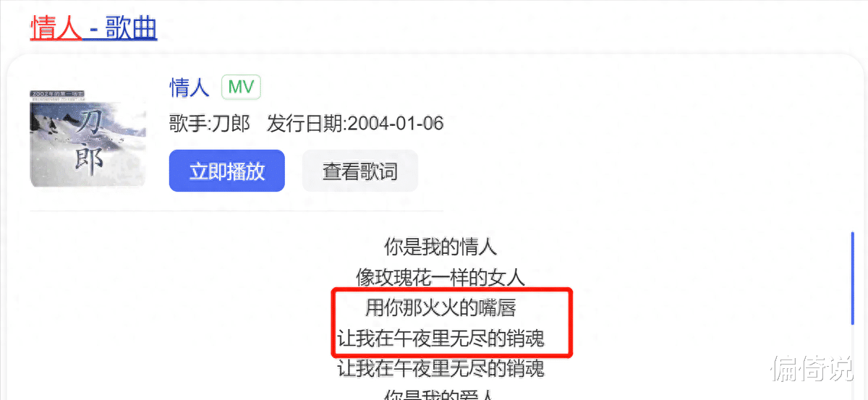Image resolution: width=868 pixels, height=400 pixels.
Task: Click the "歌手:" label
Action: (x=190, y=124)
